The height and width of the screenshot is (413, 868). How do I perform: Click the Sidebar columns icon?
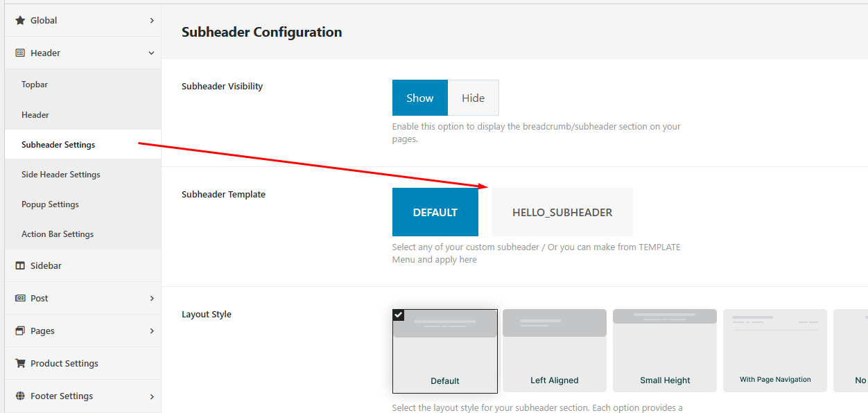[x=20, y=266]
